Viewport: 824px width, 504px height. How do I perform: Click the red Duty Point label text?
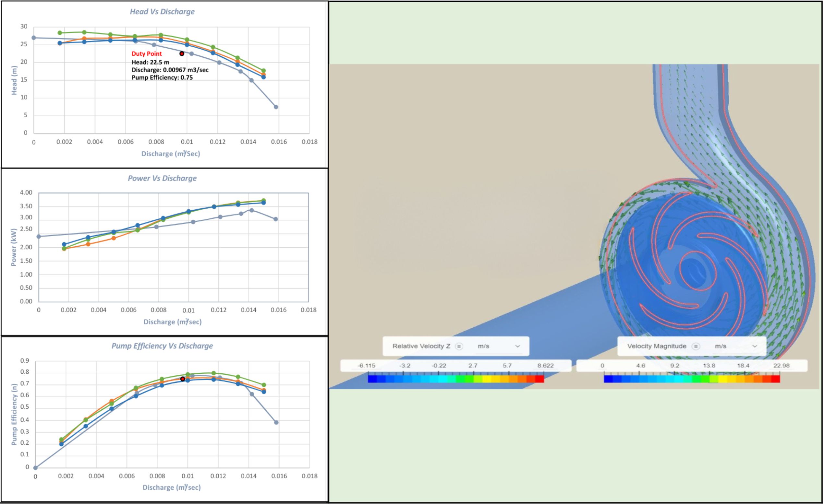(147, 54)
